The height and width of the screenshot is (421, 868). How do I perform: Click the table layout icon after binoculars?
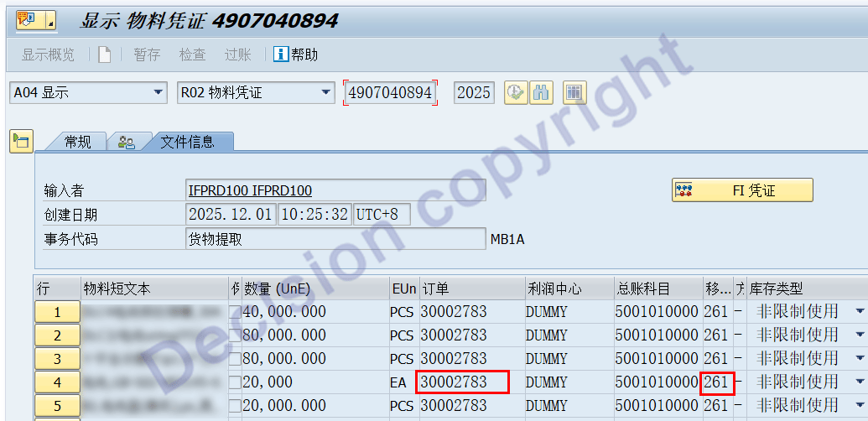coord(574,92)
